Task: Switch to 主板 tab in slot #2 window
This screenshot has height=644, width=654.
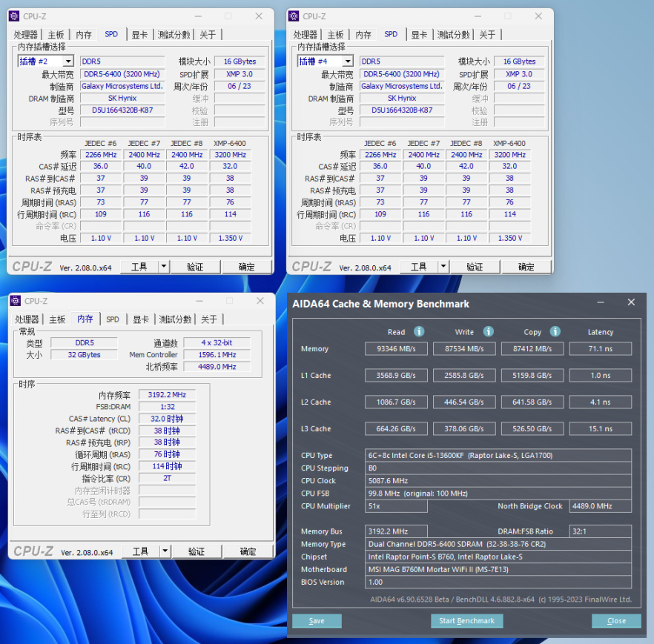Action: pyautogui.click(x=56, y=35)
